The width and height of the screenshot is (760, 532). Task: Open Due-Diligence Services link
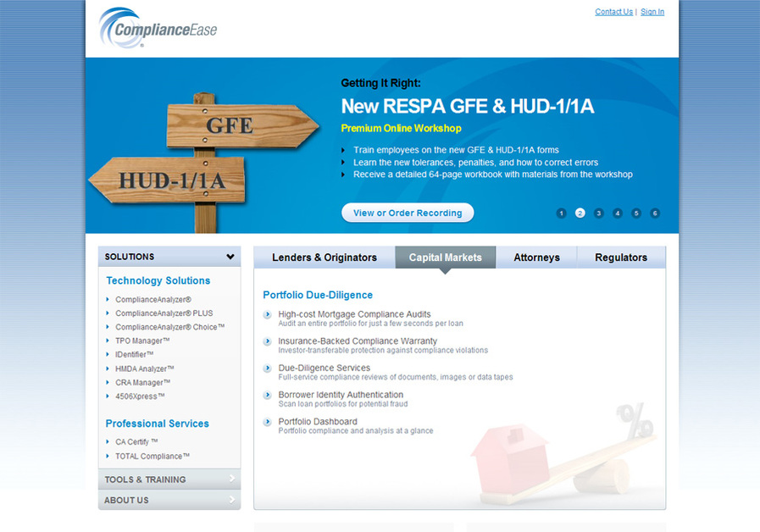tap(324, 368)
